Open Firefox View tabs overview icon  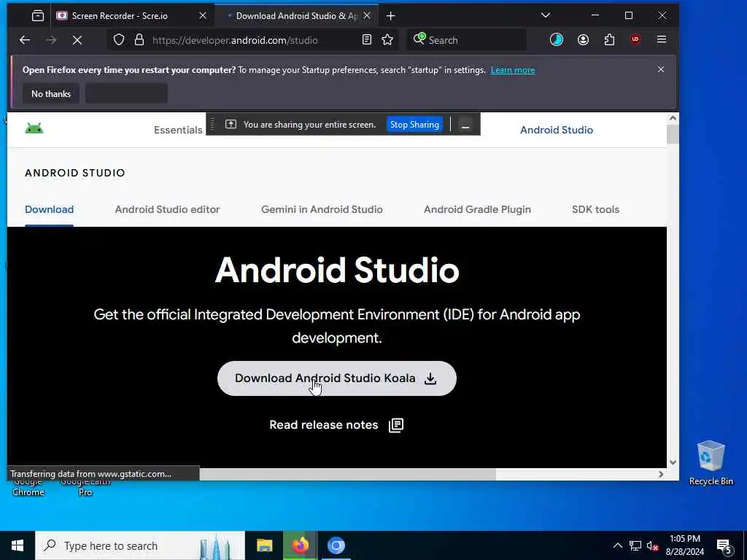pos(38,16)
